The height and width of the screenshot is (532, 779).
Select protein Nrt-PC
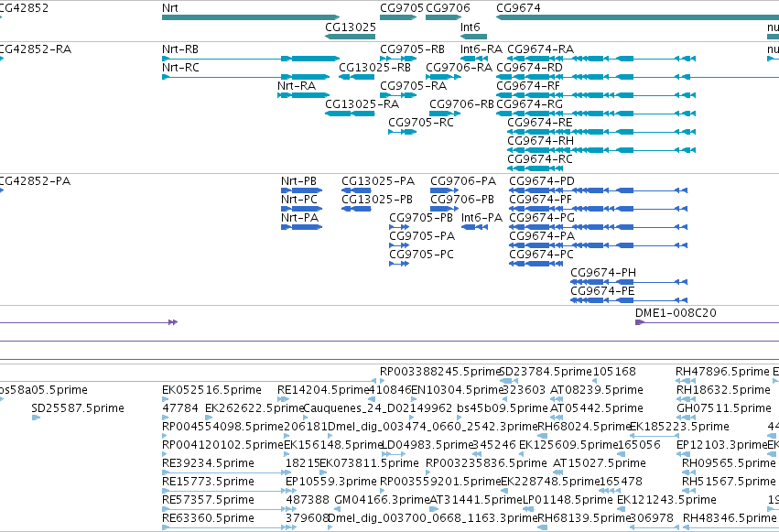click(x=299, y=200)
